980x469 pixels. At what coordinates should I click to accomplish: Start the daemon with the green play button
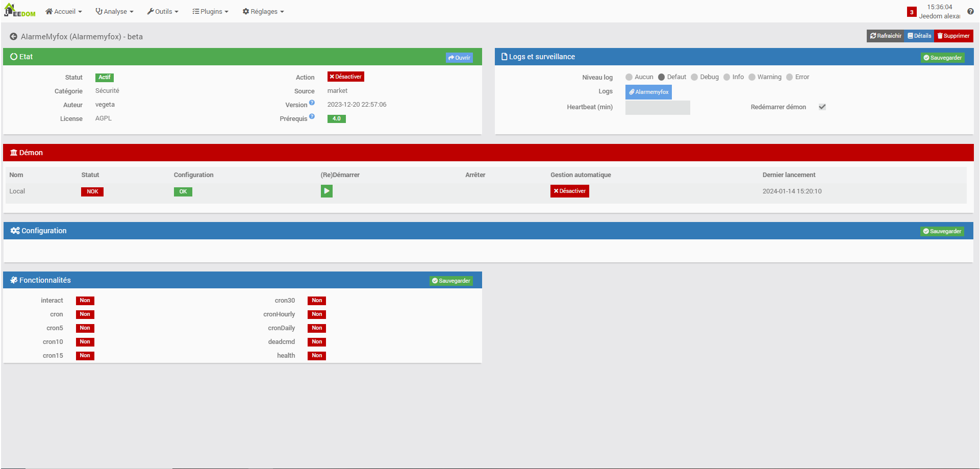(x=326, y=191)
